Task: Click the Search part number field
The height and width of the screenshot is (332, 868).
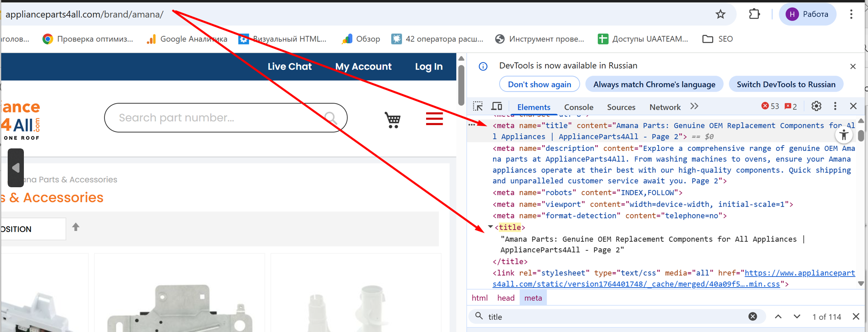Action: point(219,118)
